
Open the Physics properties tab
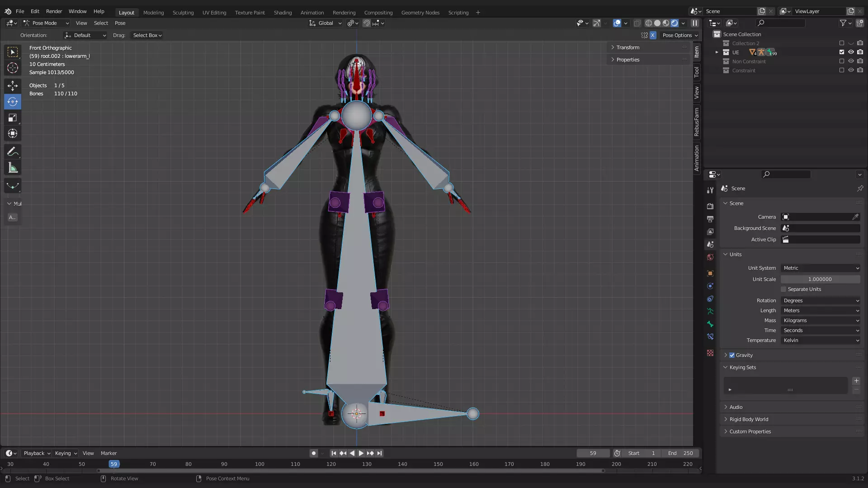[710, 286]
